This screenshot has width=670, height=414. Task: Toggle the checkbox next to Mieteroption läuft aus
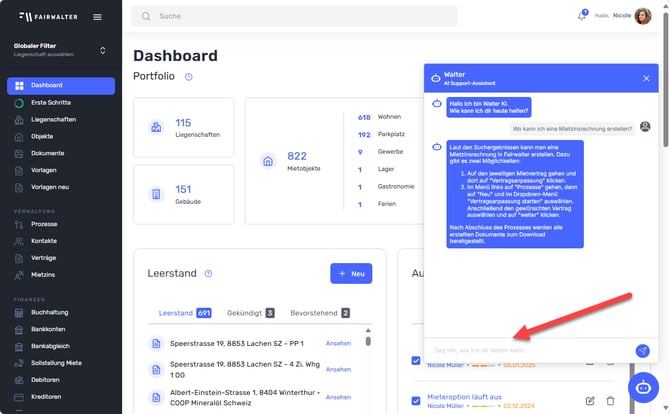416,401
